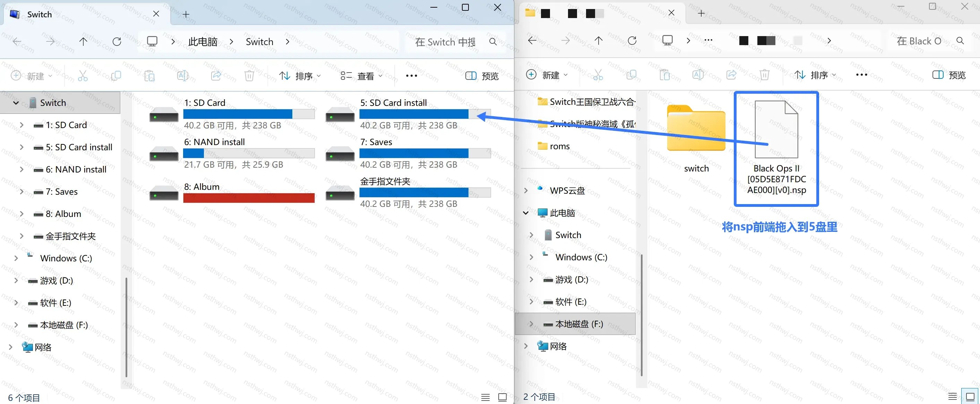Open the 1: SD Card drive icon
This screenshot has width=980, height=404.
(x=164, y=114)
